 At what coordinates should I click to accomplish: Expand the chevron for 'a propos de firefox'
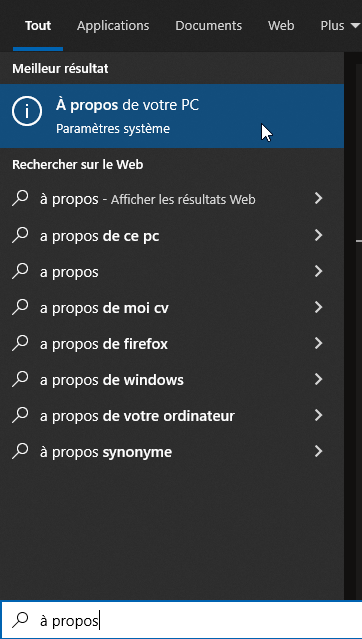coord(318,343)
